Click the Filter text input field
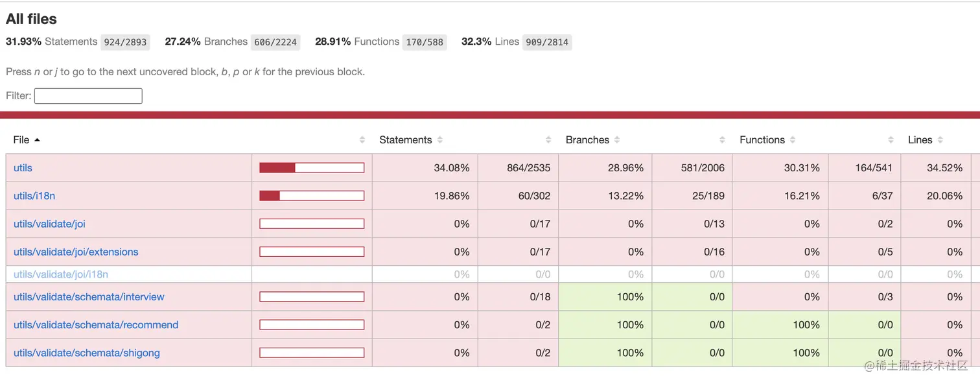 tap(88, 96)
